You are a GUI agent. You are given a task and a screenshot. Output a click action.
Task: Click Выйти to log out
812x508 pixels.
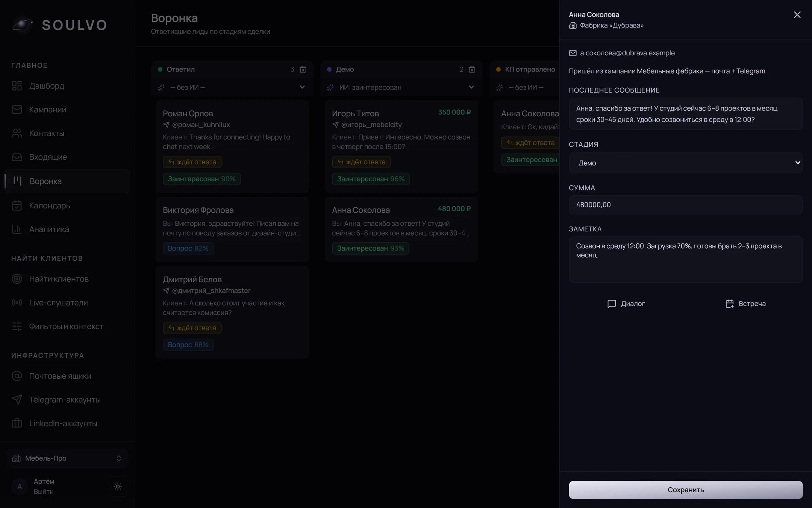point(44,491)
